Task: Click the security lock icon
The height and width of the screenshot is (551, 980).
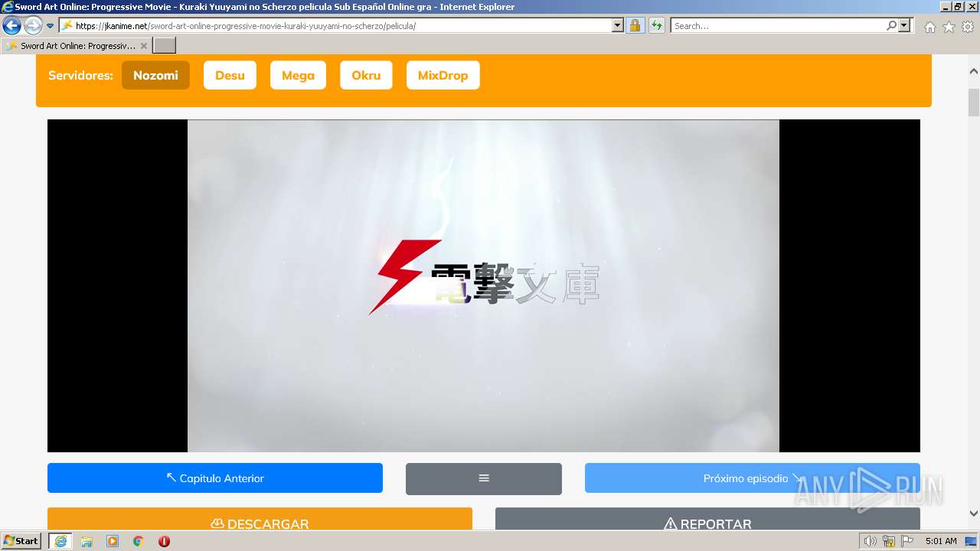Action: point(635,26)
